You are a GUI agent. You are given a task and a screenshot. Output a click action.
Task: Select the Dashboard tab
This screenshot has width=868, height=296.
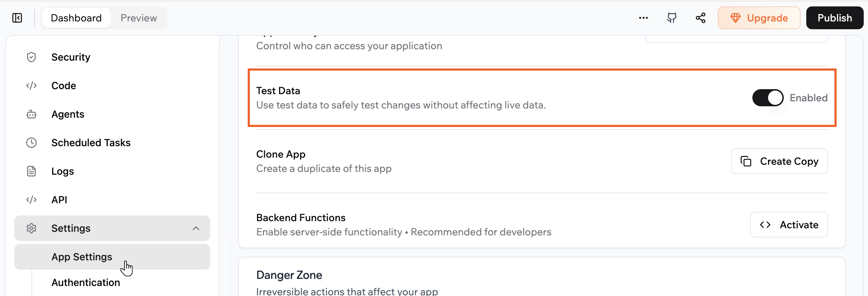76,17
